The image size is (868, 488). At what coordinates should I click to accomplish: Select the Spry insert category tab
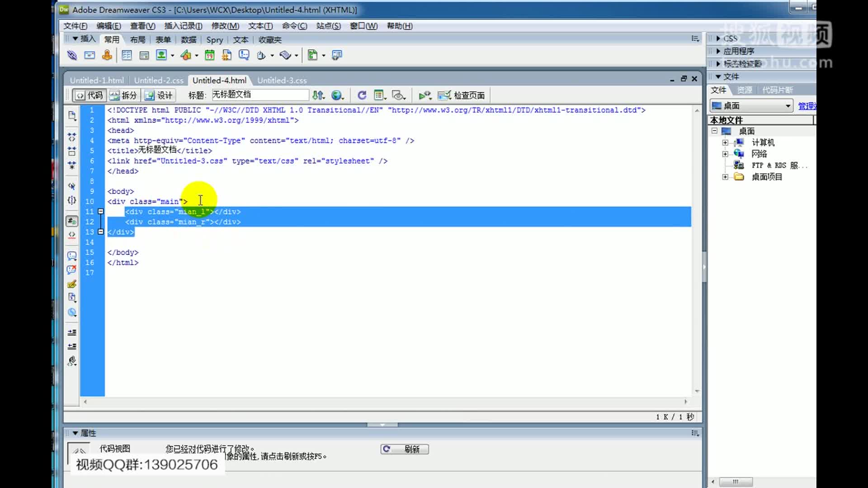pyautogui.click(x=215, y=40)
